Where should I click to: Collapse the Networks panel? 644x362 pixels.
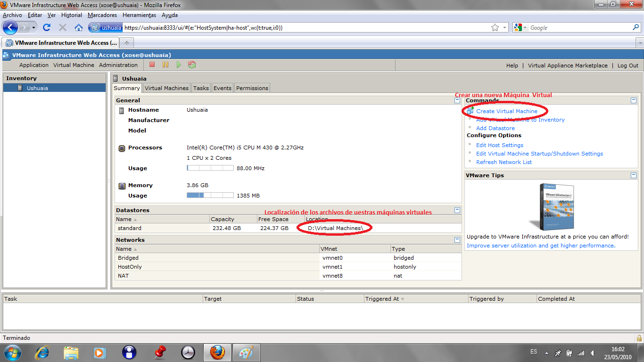pos(457,240)
